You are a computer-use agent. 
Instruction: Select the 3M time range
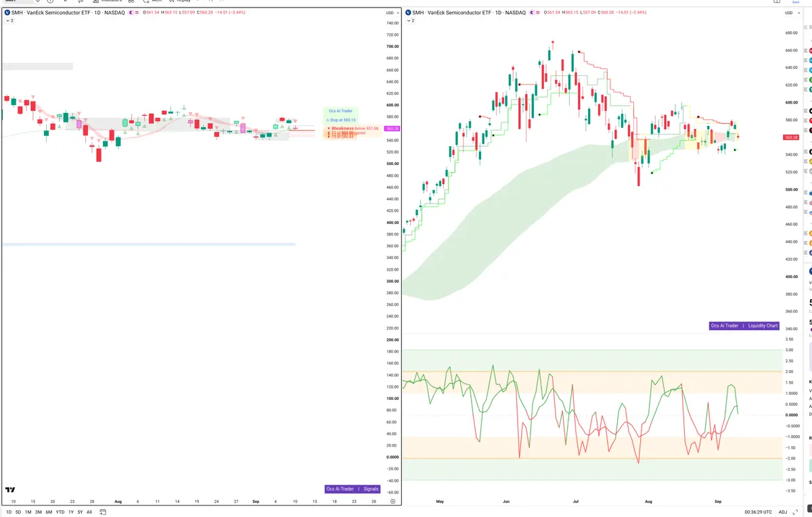[x=39, y=512]
